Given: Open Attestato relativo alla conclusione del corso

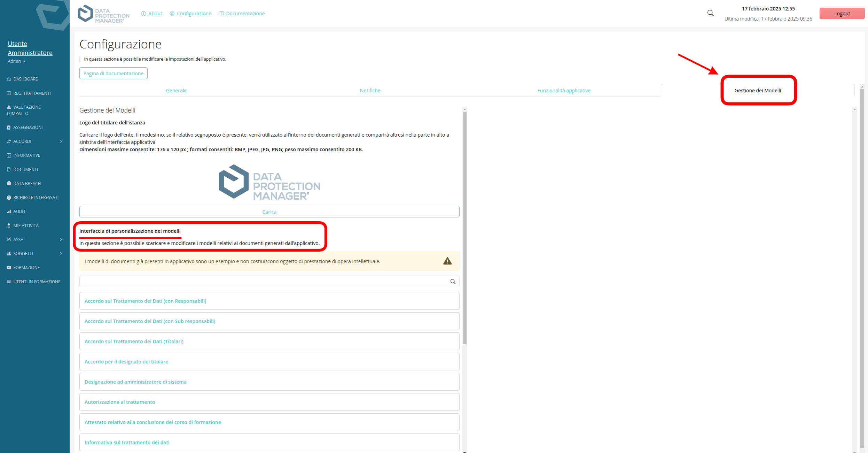Looking at the screenshot, I should [x=269, y=422].
